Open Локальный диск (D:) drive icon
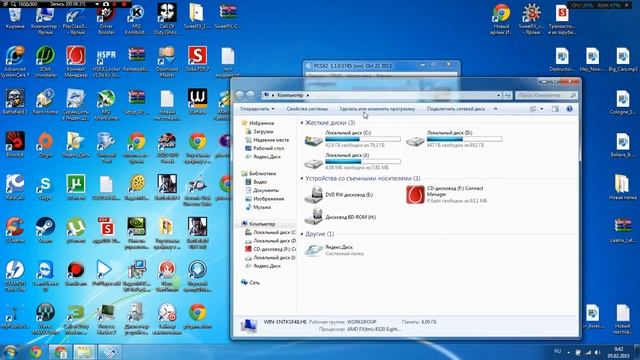This screenshot has height=360, width=640. pos(415,141)
